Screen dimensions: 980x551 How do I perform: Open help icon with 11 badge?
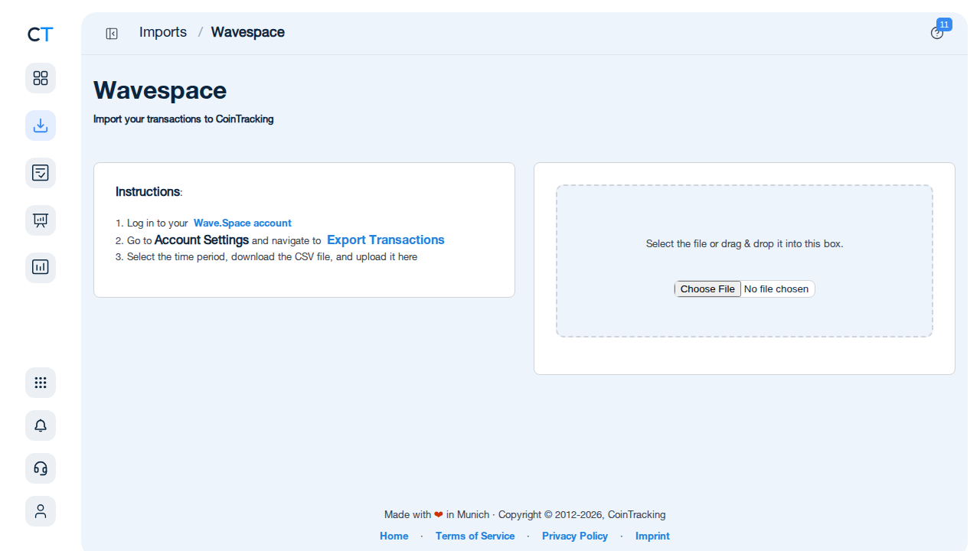pos(937,33)
